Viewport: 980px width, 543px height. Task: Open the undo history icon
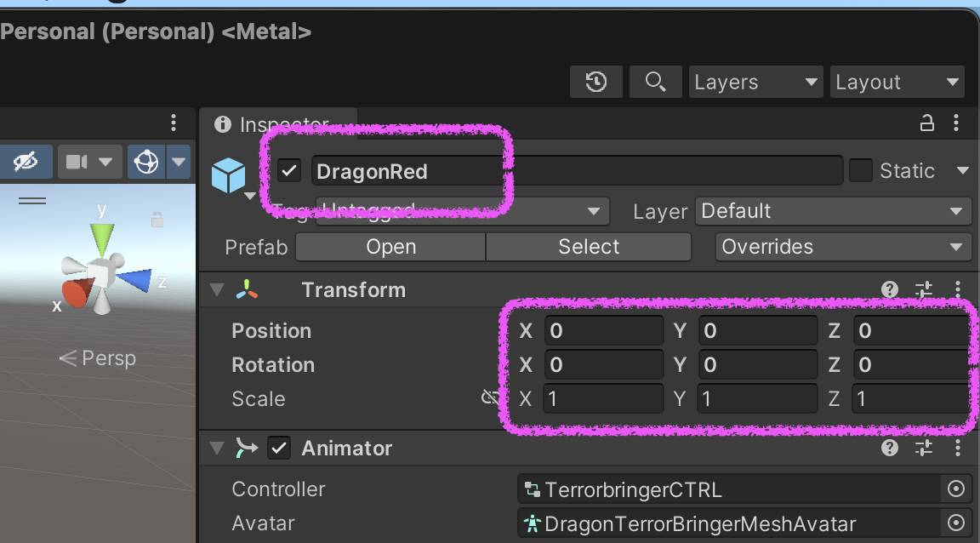(596, 82)
